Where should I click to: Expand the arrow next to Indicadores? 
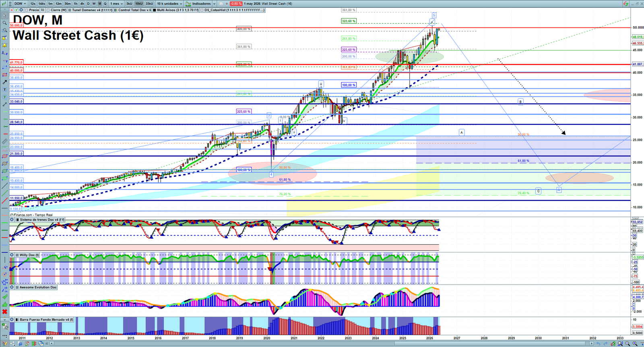point(214,4)
